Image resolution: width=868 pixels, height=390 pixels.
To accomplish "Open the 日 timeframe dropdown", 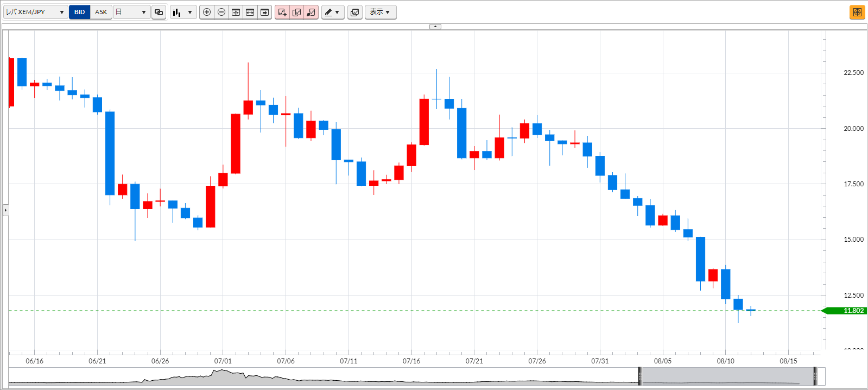I will [x=131, y=12].
